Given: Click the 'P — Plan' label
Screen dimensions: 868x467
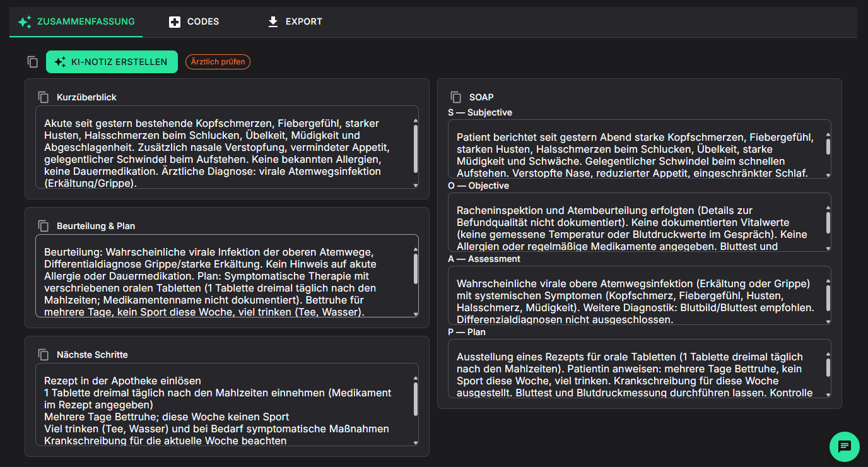Looking at the screenshot, I should pos(467,332).
